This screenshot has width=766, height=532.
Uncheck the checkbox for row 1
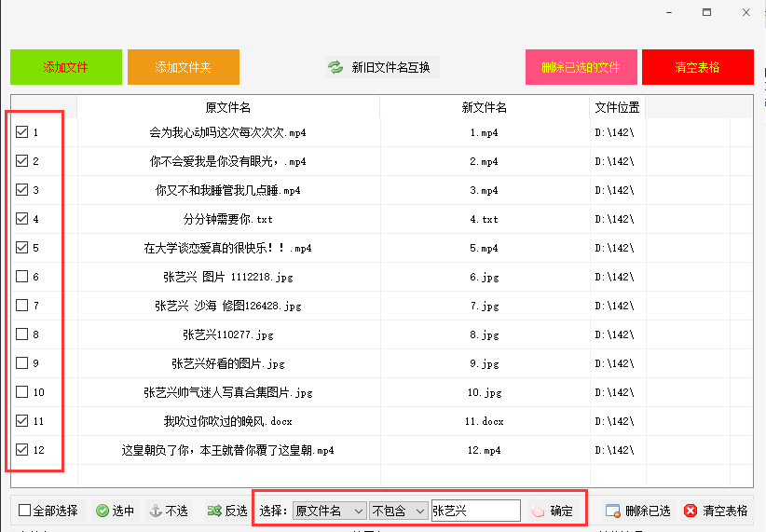point(22,132)
